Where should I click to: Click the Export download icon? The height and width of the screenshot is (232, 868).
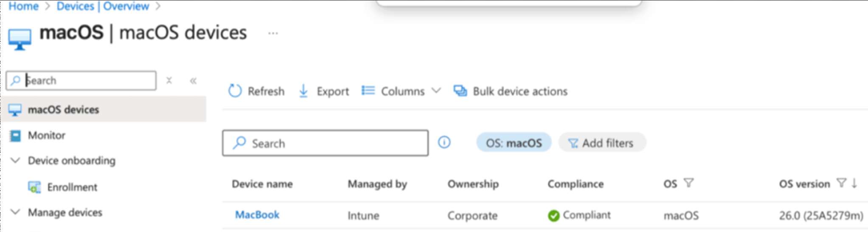(303, 91)
